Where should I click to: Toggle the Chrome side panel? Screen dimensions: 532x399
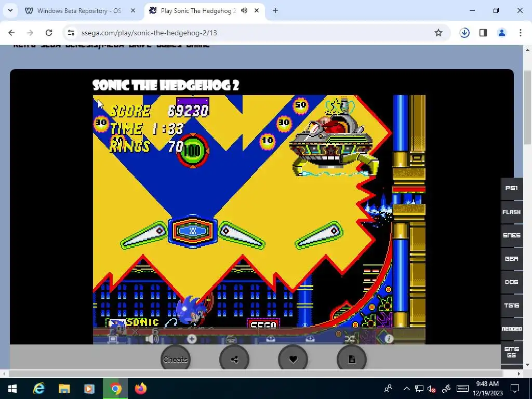pos(483,33)
